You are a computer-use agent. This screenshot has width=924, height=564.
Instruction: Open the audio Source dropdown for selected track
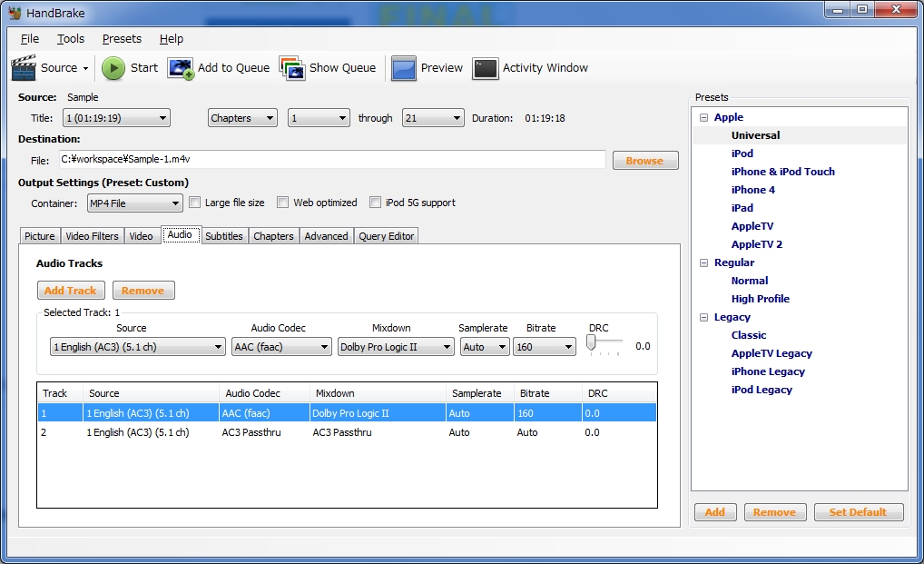pos(137,347)
